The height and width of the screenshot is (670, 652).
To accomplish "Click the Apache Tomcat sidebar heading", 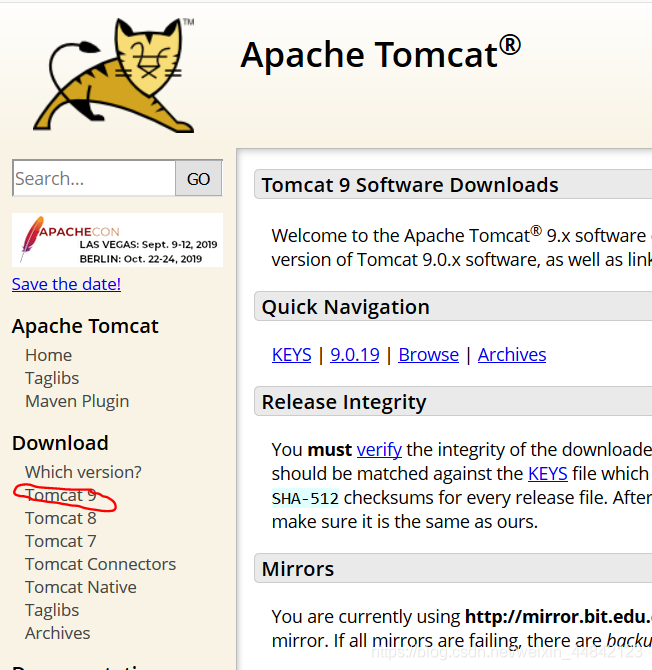I will 85,326.
